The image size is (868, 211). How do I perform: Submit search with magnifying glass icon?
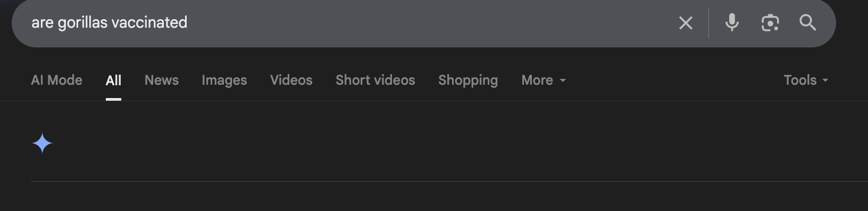807,22
